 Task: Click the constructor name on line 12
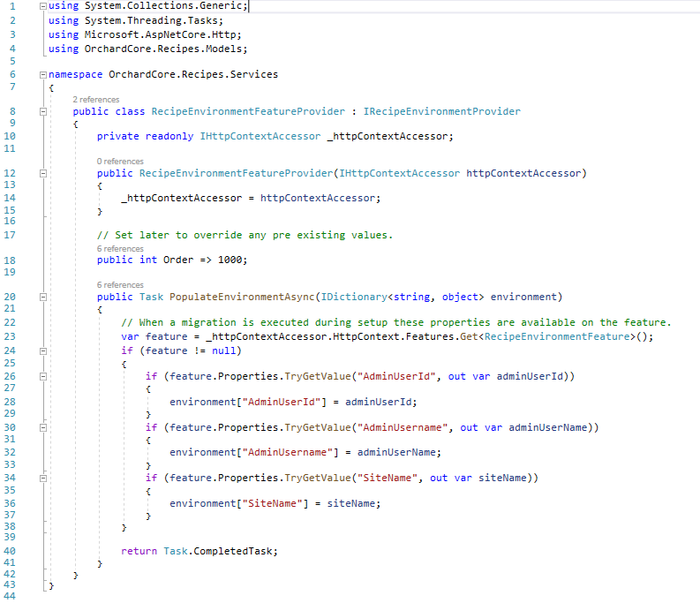coord(237,173)
